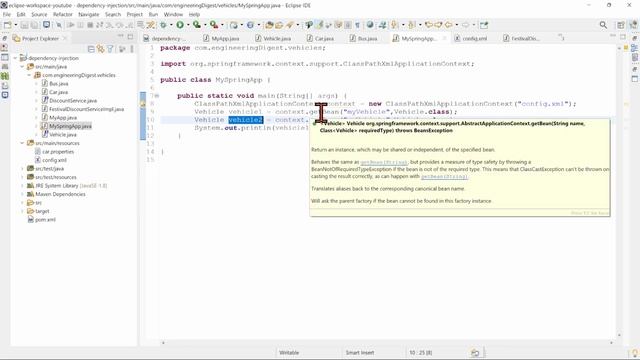Screen dimensions: 640x360
Task: Click the Save icon in the toolbar
Action: coord(24,25)
